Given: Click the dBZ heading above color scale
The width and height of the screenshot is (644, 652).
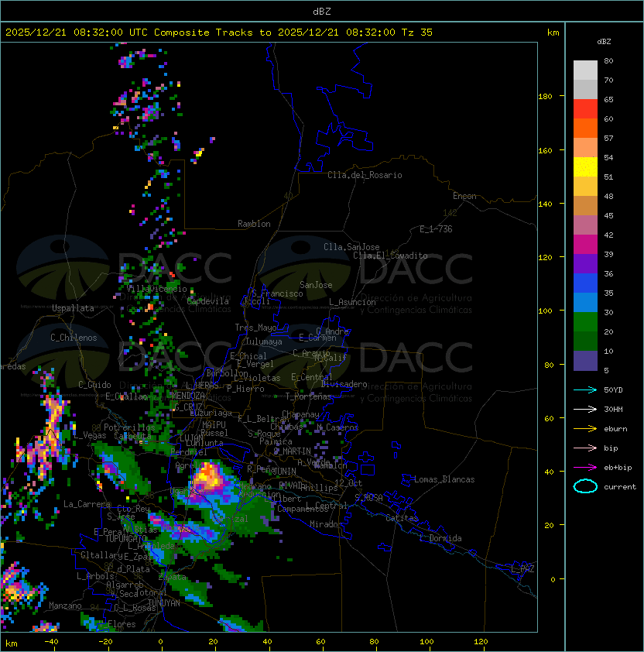Looking at the screenshot, I should point(604,42).
